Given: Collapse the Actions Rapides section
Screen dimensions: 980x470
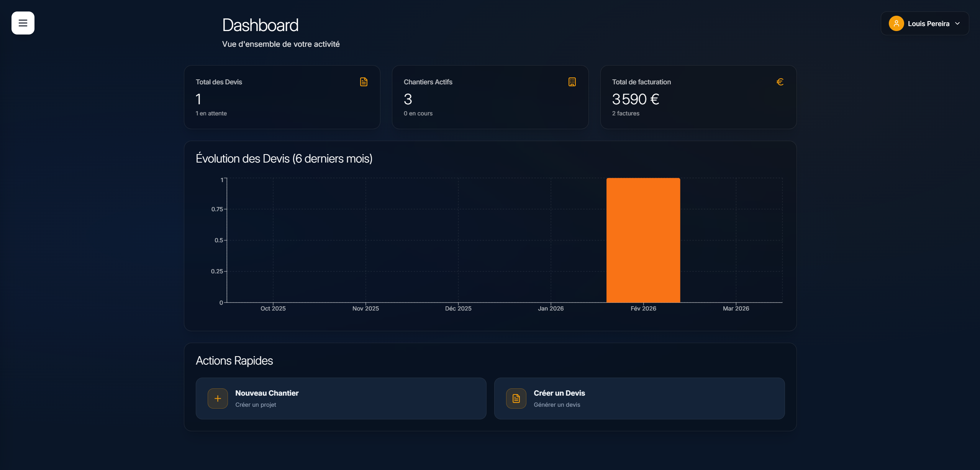Looking at the screenshot, I should (234, 360).
